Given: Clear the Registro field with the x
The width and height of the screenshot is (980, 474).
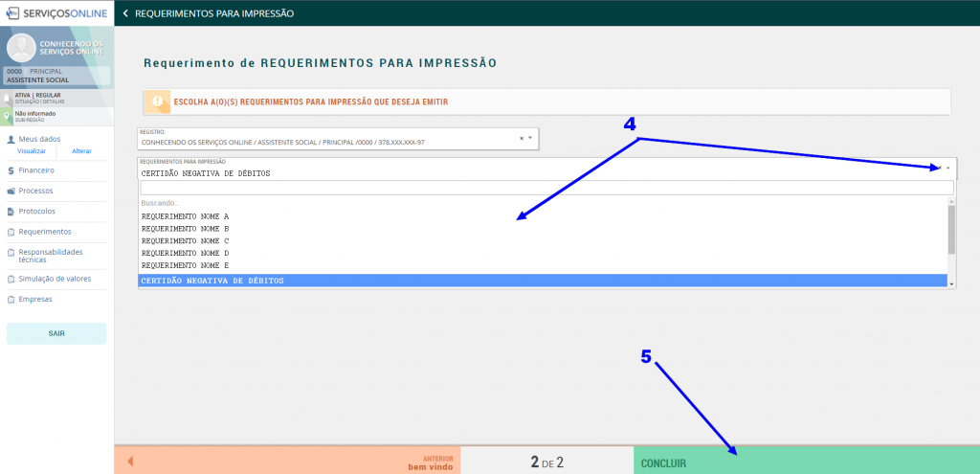Looking at the screenshot, I should [522, 138].
